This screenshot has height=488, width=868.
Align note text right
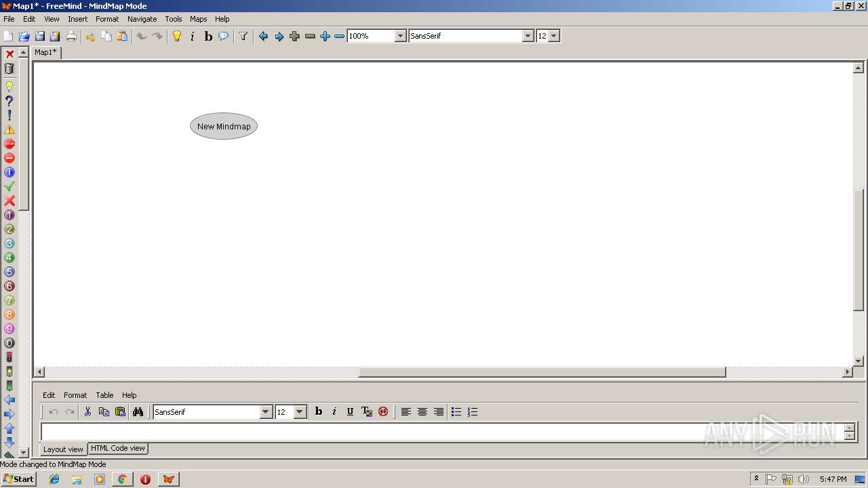coord(438,411)
